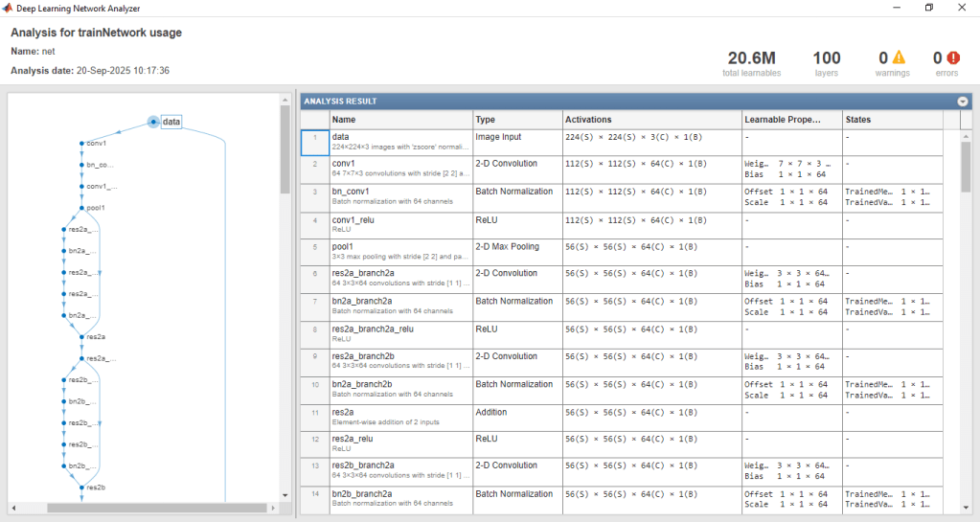Viewport: 980px width, 522px height.
Task: Select the conv1 node in the graph
Action: point(82,143)
